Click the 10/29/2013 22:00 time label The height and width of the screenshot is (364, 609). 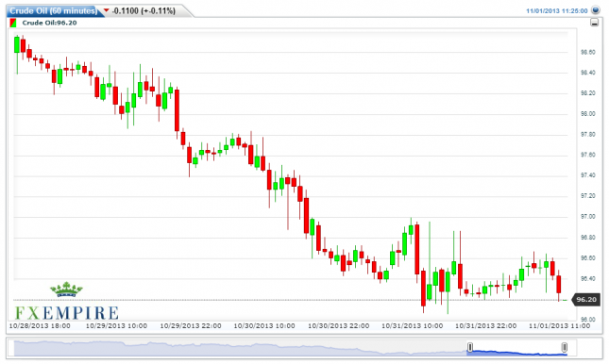[191, 326]
